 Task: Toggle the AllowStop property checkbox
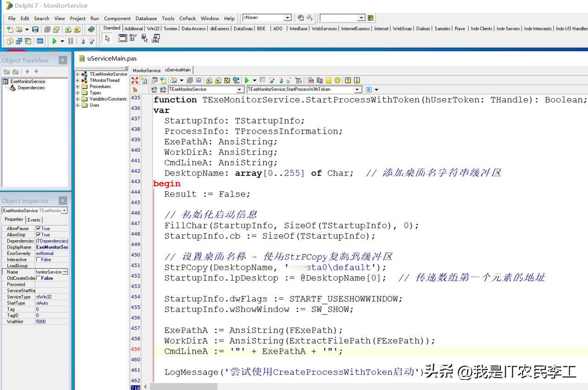coord(39,235)
